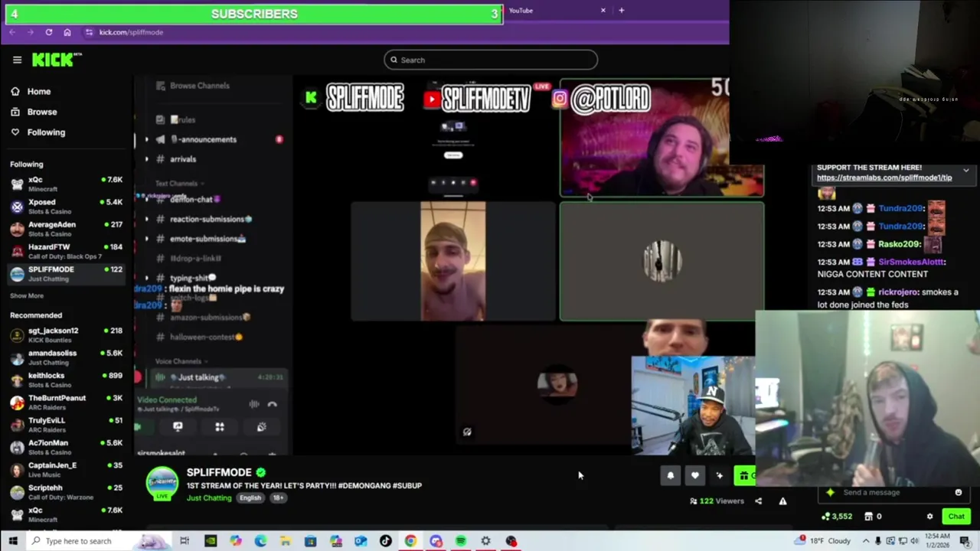This screenshot has width=980, height=551.
Task: Click the browser reload button
Action: (x=48, y=32)
